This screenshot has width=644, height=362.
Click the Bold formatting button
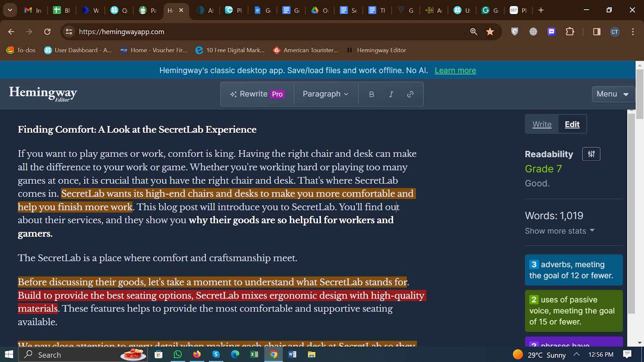[x=372, y=94]
